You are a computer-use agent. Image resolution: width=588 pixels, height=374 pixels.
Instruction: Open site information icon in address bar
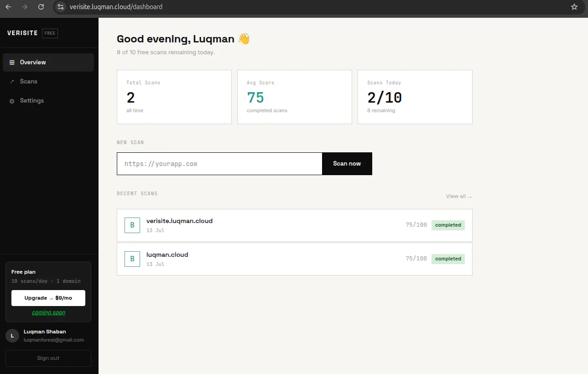pyautogui.click(x=61, y=7)
